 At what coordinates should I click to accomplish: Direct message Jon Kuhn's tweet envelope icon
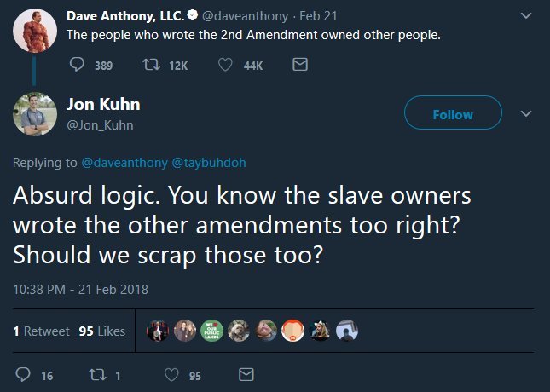(x=246, y=375)
